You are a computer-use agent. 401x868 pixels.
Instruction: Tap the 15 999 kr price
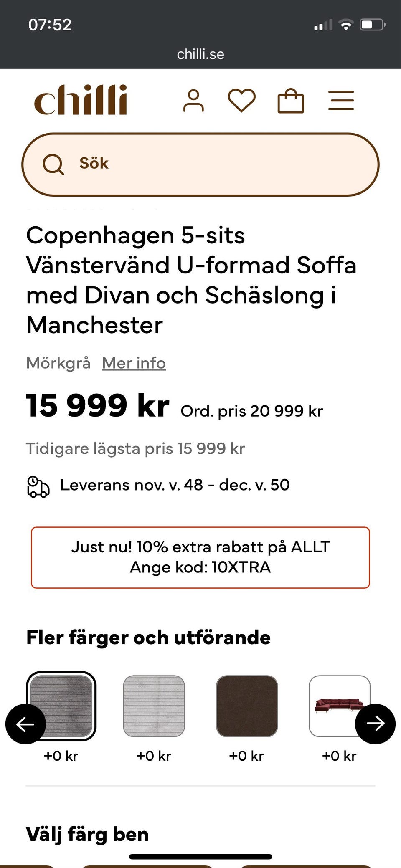[x=97, y=405]
